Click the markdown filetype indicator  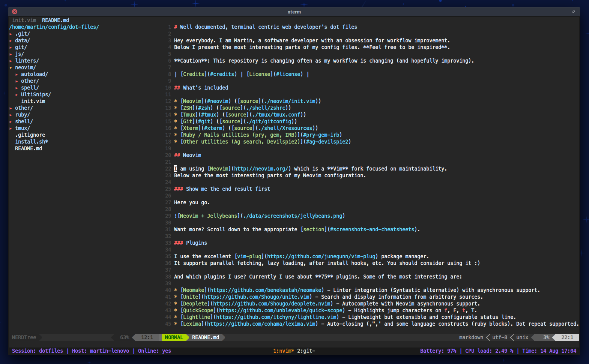471,337
